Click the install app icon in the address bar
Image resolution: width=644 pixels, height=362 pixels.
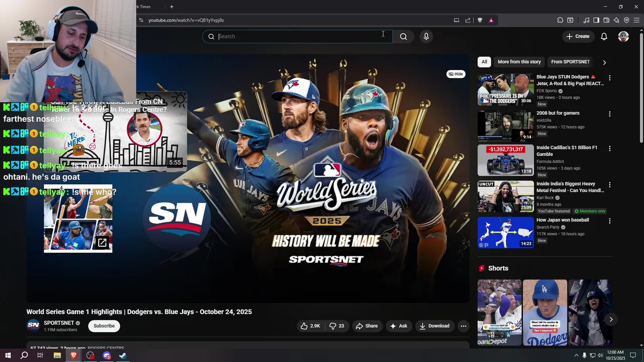(x=456, y=20)
